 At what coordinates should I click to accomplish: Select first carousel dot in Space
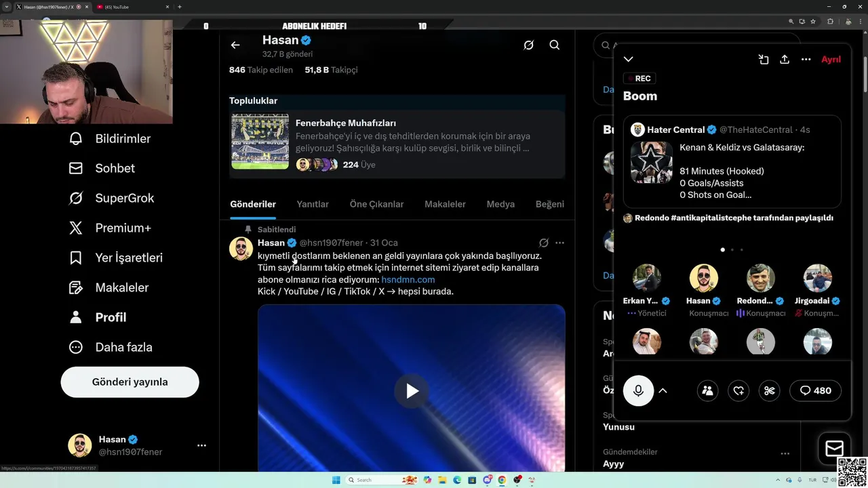pos(722,249)
